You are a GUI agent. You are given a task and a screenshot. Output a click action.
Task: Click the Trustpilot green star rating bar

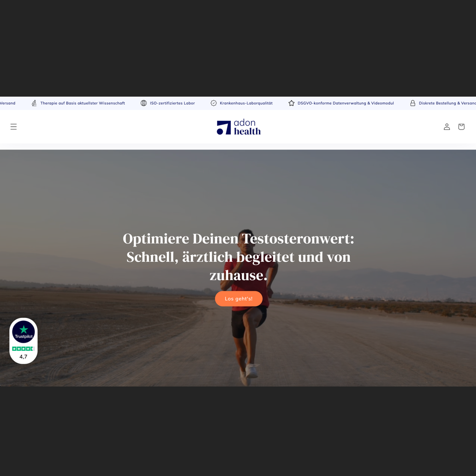23,348
